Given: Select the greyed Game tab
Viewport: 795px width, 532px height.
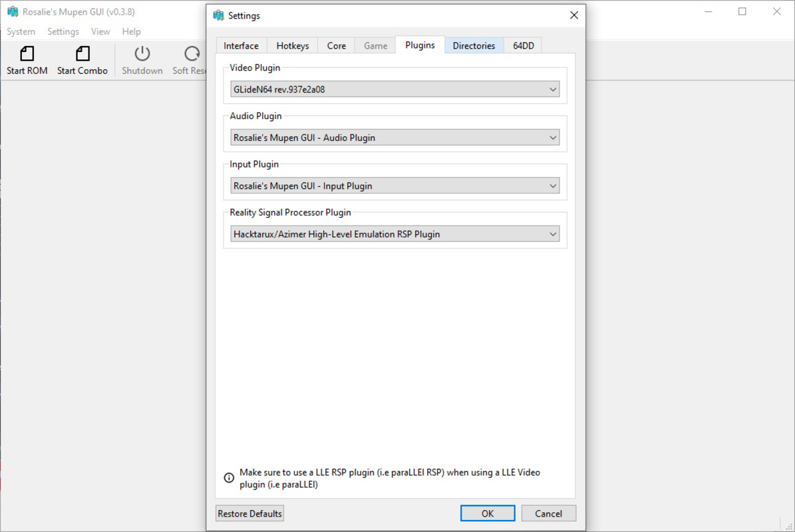Looking at the screenshot, I should 376,46.
